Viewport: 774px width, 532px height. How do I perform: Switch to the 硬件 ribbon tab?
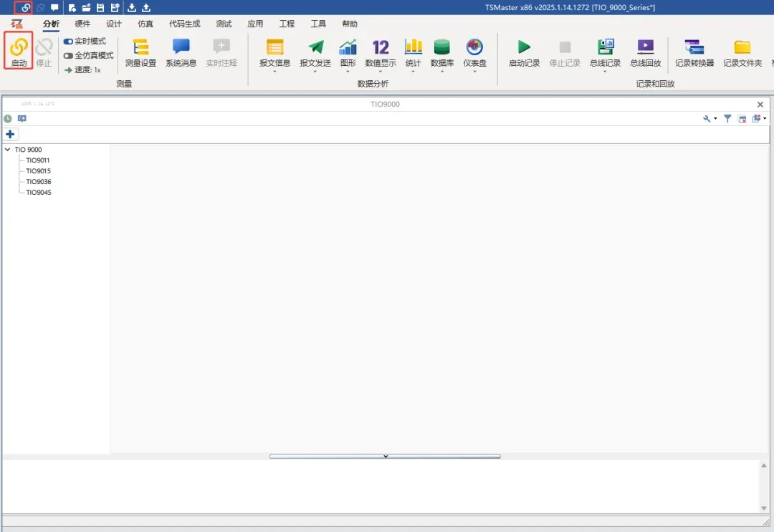(x=82, y=24)
